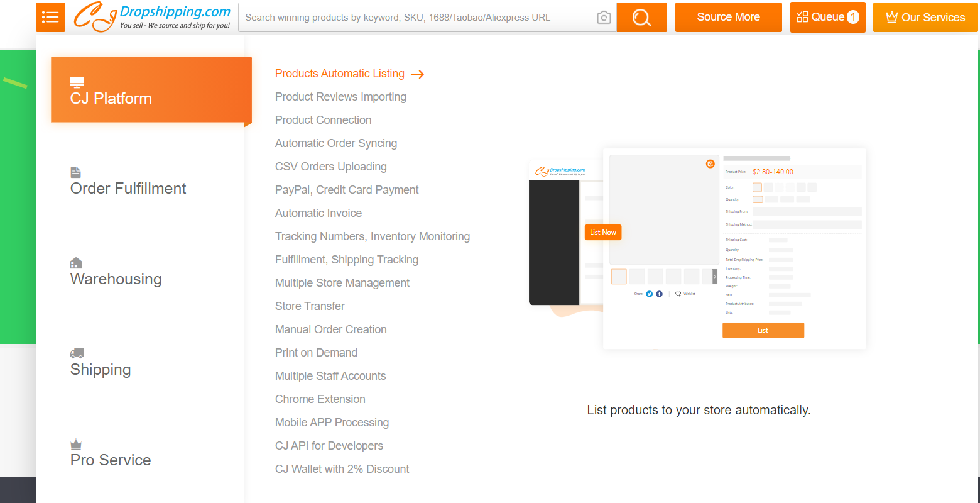Click the Pro Service crown icon
Viewport: 980px width, 503px height.
click(x=76, y=444)
